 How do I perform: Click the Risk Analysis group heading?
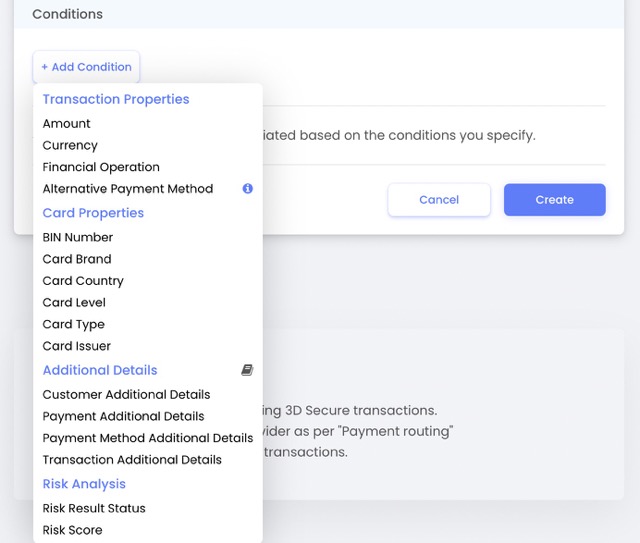click(84, 484)
